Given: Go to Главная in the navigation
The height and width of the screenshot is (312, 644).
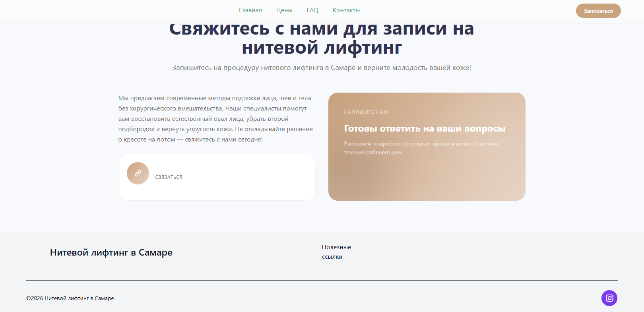Looking at the screenshot, I should point(250,10).
